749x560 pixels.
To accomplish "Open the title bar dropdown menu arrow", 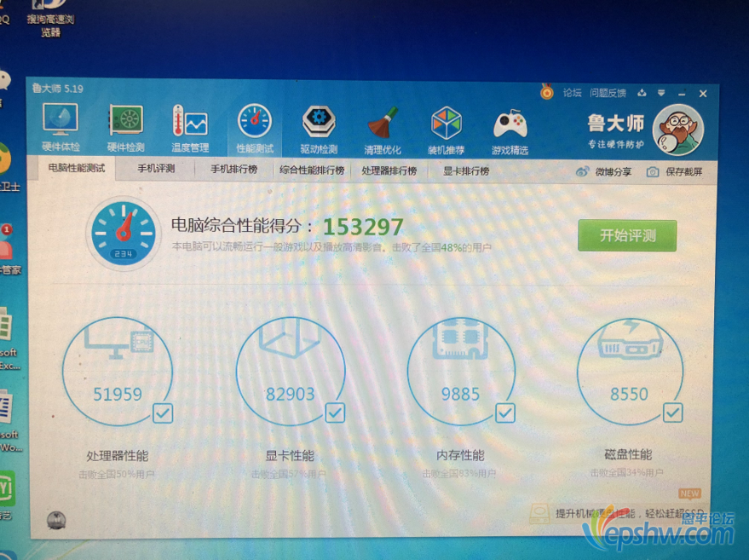I will (661, 93).
